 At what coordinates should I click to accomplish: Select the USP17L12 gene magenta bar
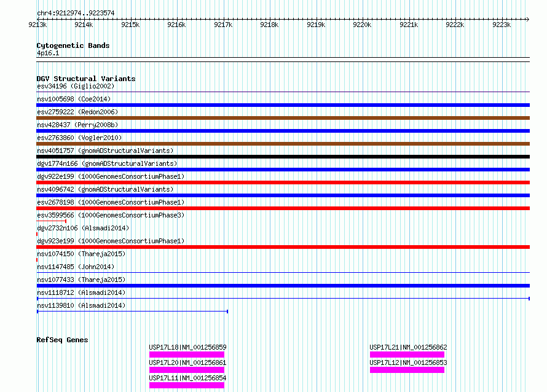tap(407, 370)
